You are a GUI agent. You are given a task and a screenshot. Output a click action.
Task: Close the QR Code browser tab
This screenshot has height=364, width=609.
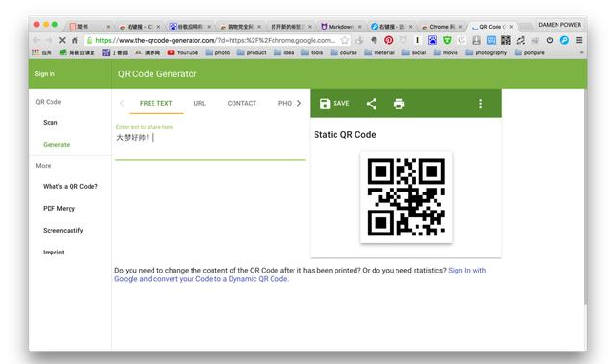click(511, 27)
